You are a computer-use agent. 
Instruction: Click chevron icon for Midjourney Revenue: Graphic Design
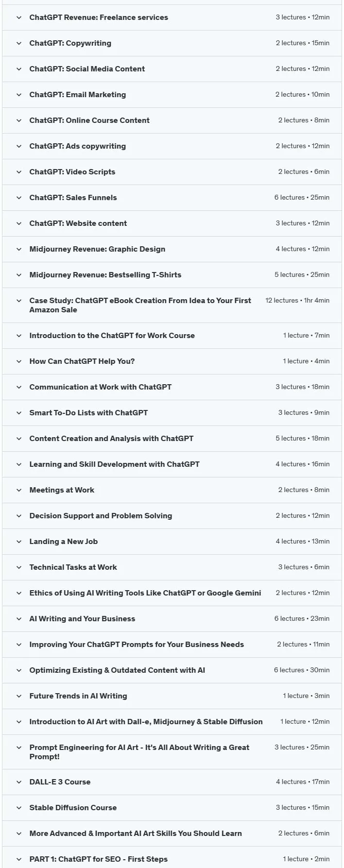click(x=19, y=249)
